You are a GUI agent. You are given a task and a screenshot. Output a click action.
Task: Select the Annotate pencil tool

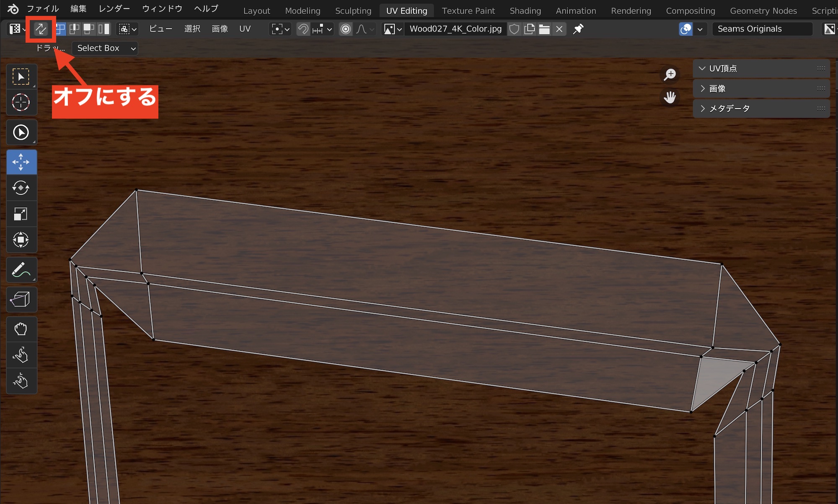(21, 270)
